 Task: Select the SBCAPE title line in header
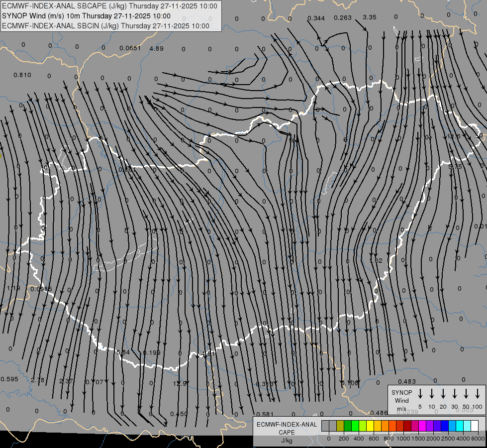point(109,6)
